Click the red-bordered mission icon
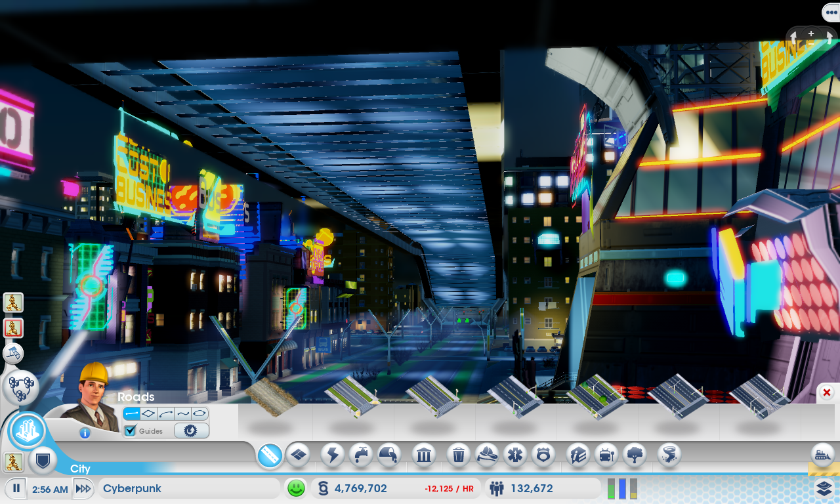 tap(13, 327)
